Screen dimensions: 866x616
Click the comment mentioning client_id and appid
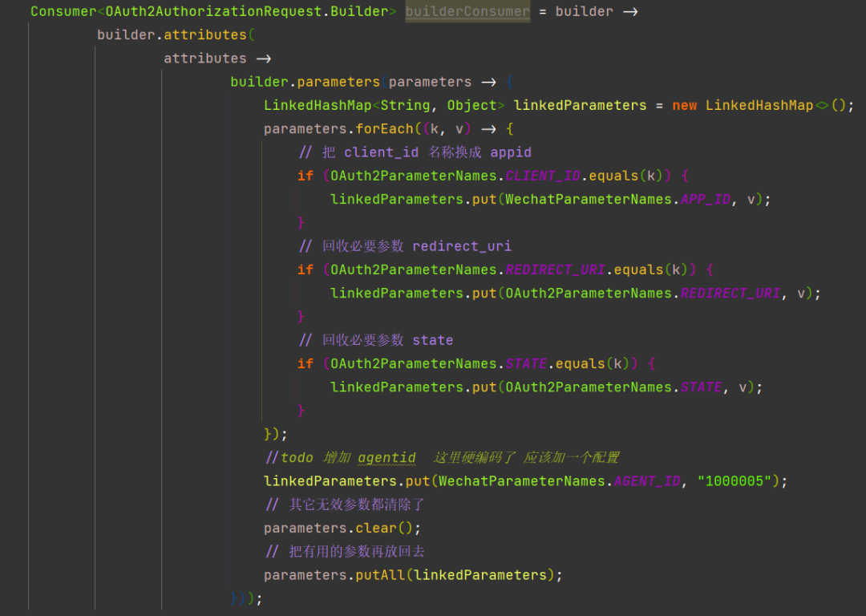click(415, 152)
